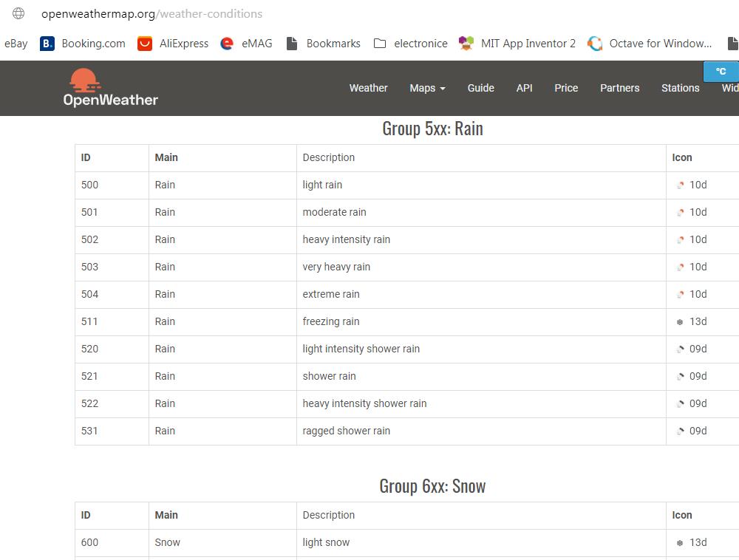
Task: Open the API nav item
Action: click(524, 88)
